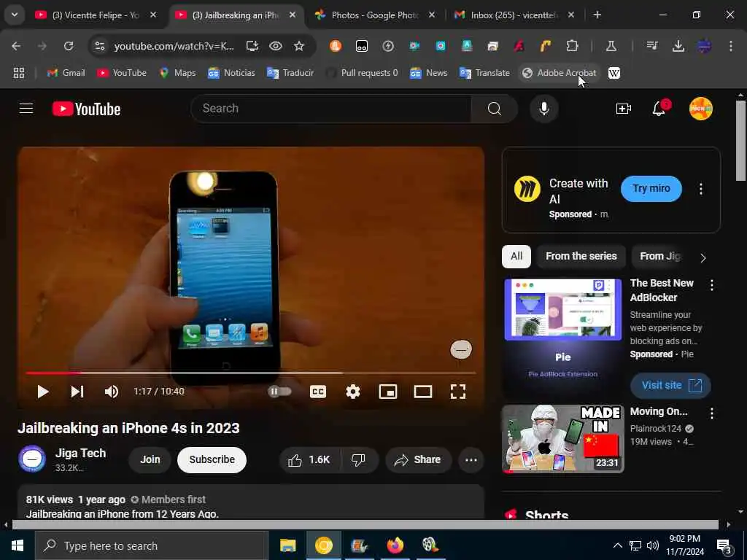Image resolution: width=747 pixels, height=560 pixels.
Task: Open the Jiga Tech channel avatar
Action: pyautogui.click(x=32, y=459)
